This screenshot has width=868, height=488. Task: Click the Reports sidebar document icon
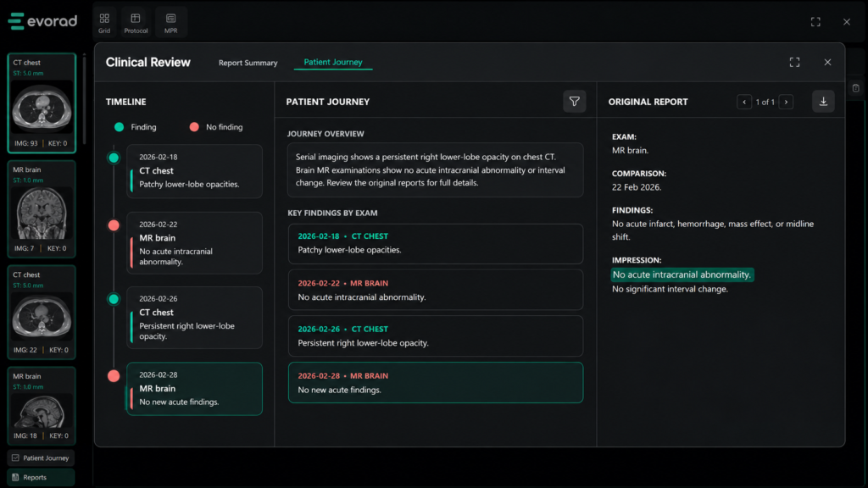click(15, 478)
